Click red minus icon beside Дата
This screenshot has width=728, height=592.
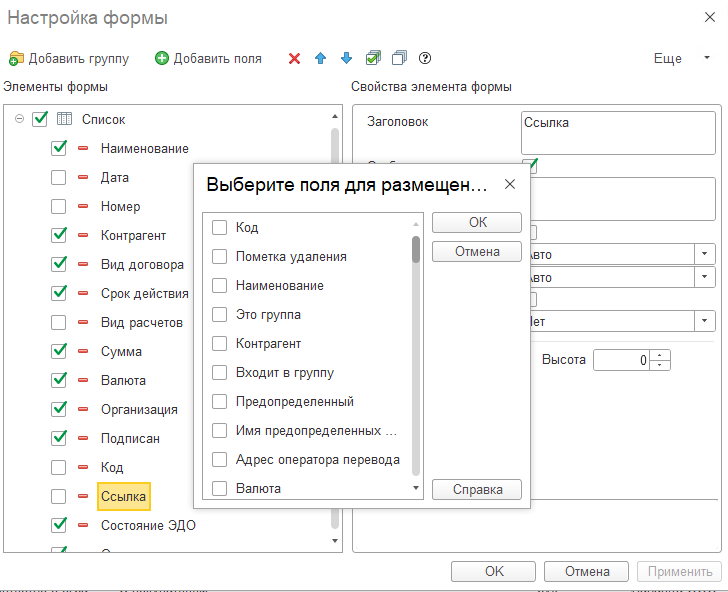click(x=83, y=177)
